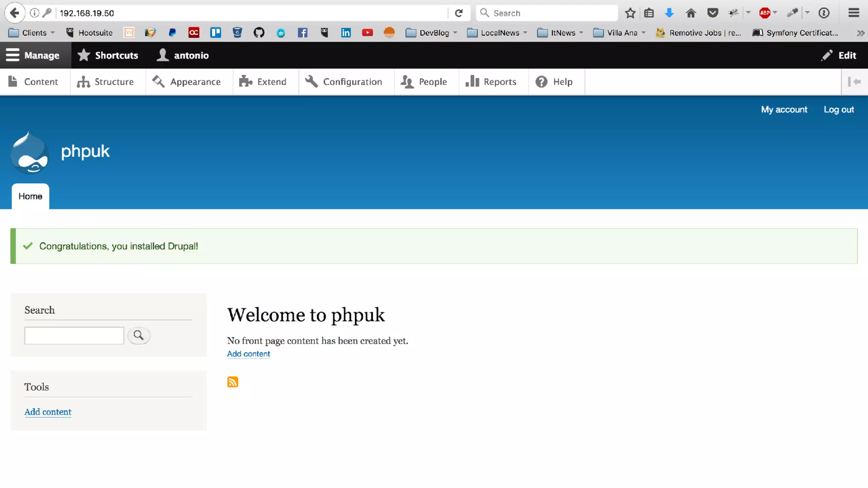Focus the sidebar Search text field
This screenshot has height=488, width=868.
coord(74,335)
